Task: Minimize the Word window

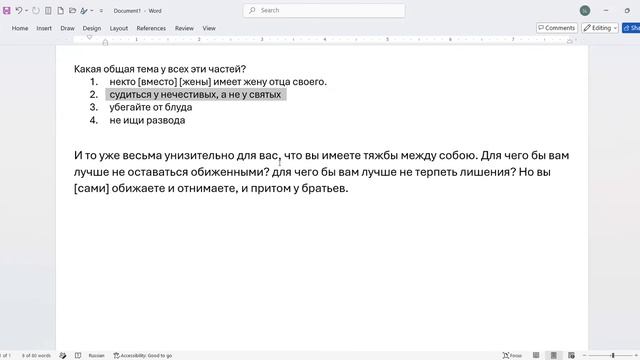Action: point(606,11)
